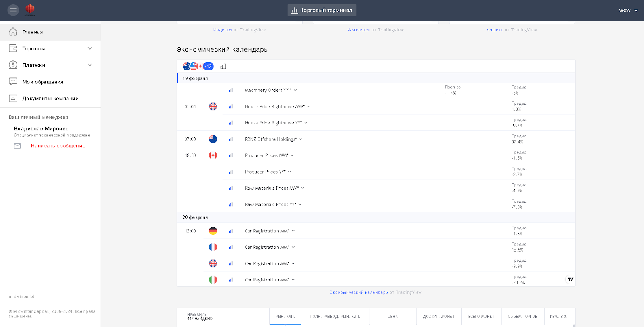The image size is (644, 327).
Task: Click the Canada flag at 18:30
Action: point(213,155)
